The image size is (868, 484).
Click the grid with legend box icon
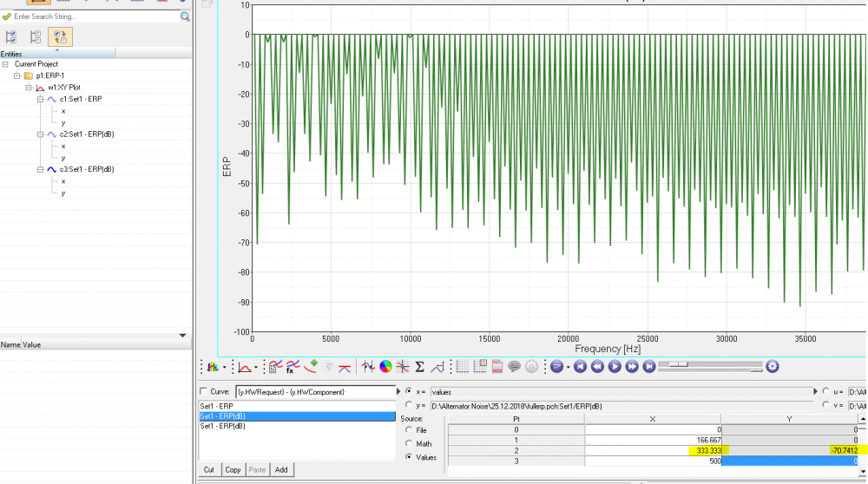point(480,367)
